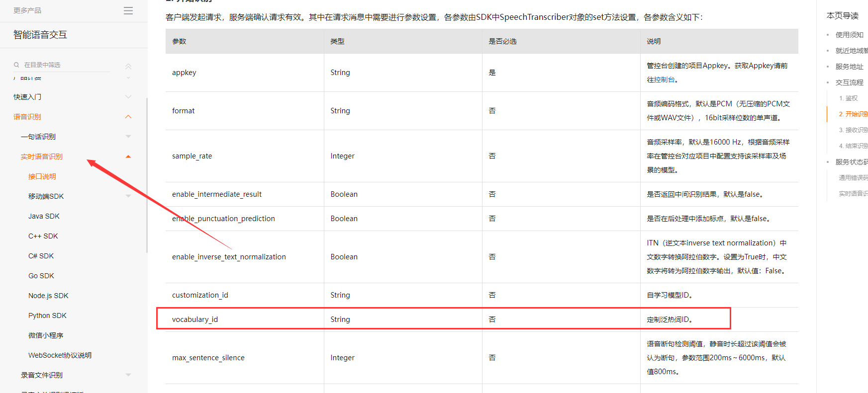
Task: Click the enable_inverse_text_normalization cell
Action: click(x=244, y=257)
